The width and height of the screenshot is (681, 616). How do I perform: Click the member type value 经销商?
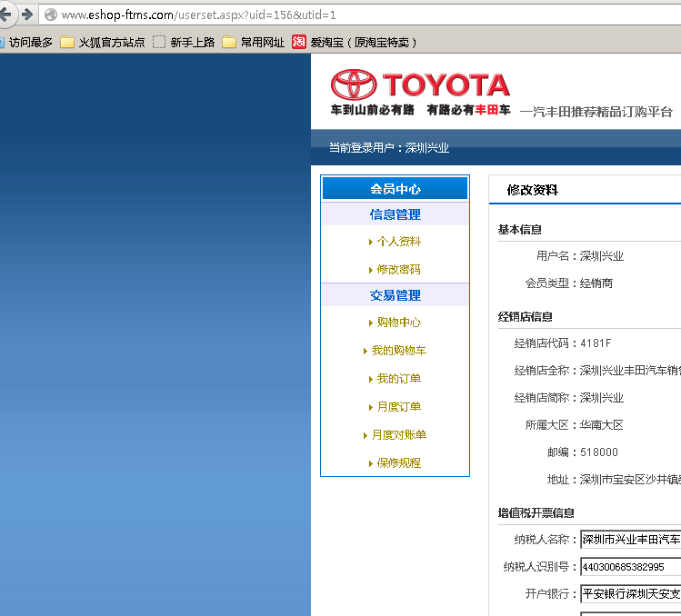(x=596, y=283)
